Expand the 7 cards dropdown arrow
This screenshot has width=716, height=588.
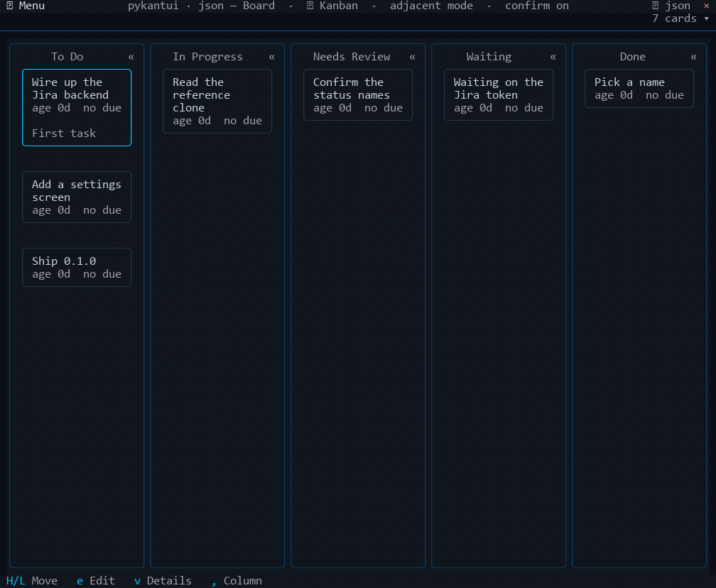pos(706,18)
